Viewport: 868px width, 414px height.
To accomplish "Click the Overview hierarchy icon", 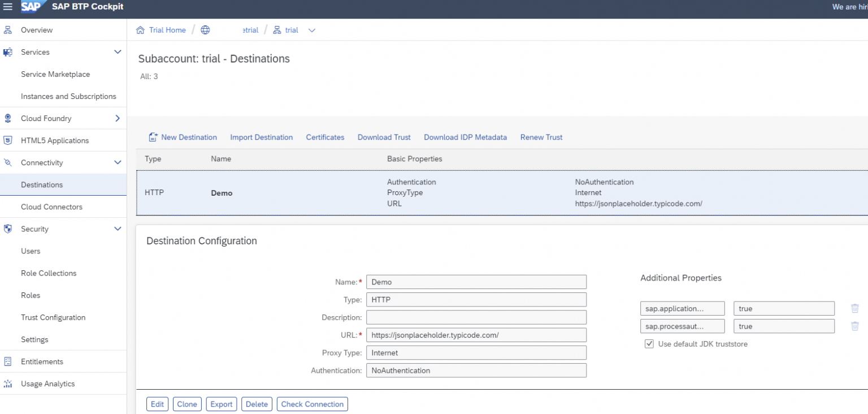I will tap(7, 29).
